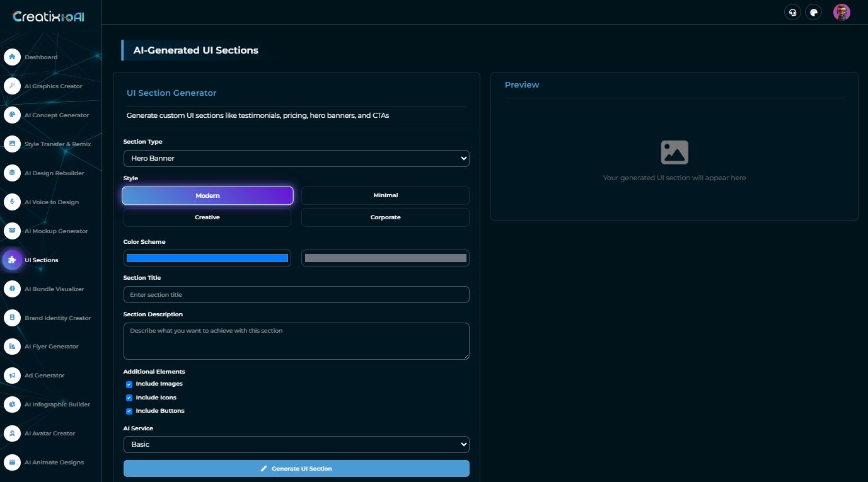Click the image placeholder icon in Preview
Screen dimensions: 868x482
pos(674,152)
